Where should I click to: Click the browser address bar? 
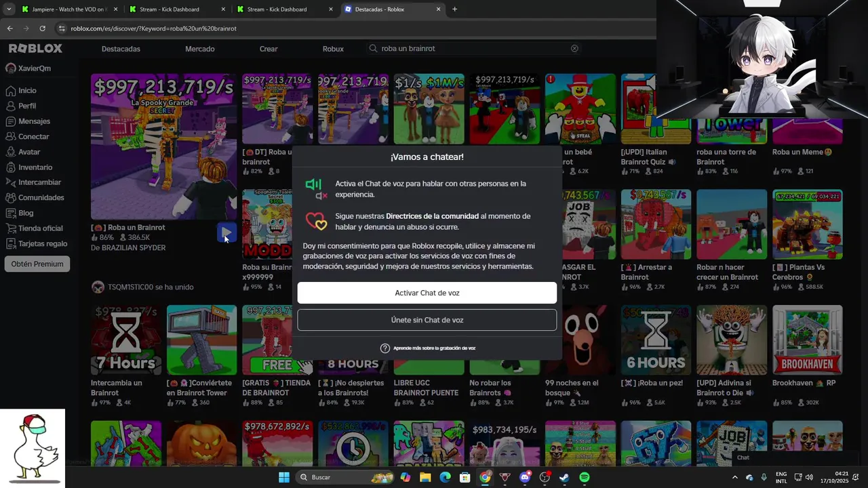[x=353, y=28]
